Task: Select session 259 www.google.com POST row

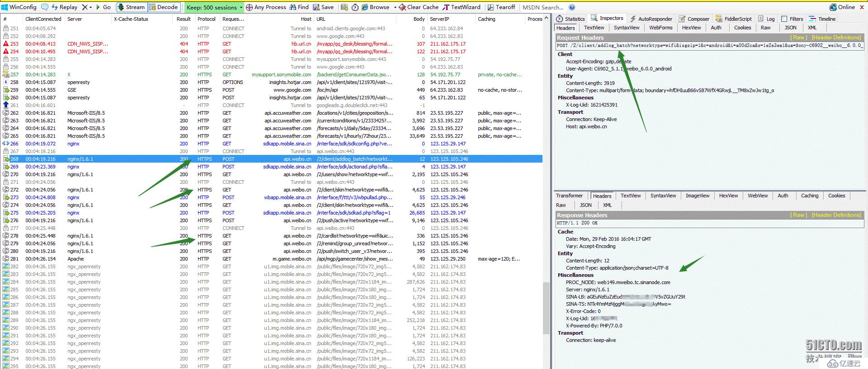Action: pos(272,90)
